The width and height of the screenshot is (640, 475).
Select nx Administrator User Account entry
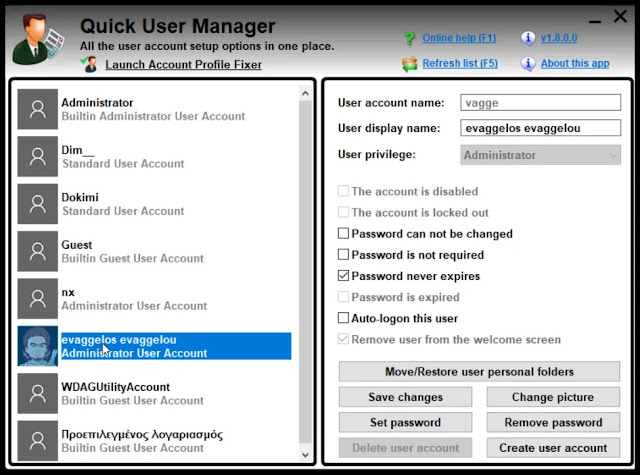click(154, 298)
